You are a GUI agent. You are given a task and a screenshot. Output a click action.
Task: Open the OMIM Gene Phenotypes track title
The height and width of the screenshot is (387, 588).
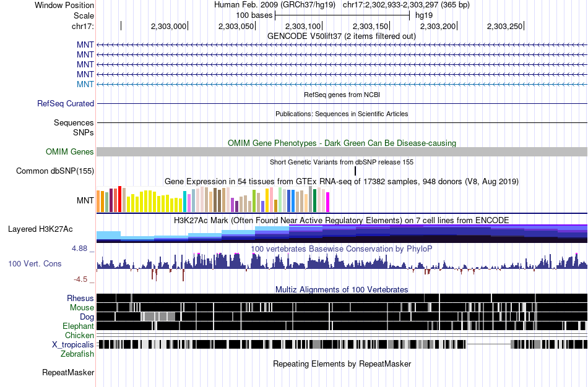pos(342,143)
